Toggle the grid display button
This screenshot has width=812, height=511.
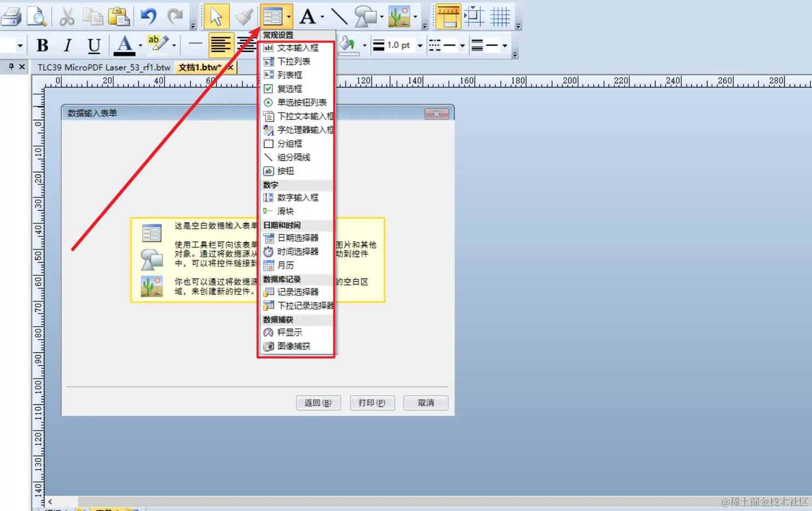(500, 16)
